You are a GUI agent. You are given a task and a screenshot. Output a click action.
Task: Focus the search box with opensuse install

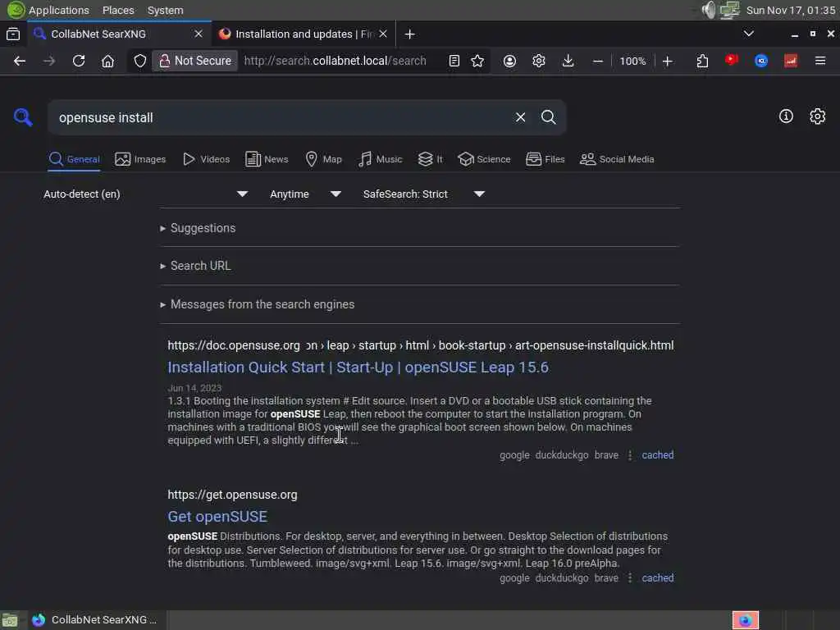279,117
